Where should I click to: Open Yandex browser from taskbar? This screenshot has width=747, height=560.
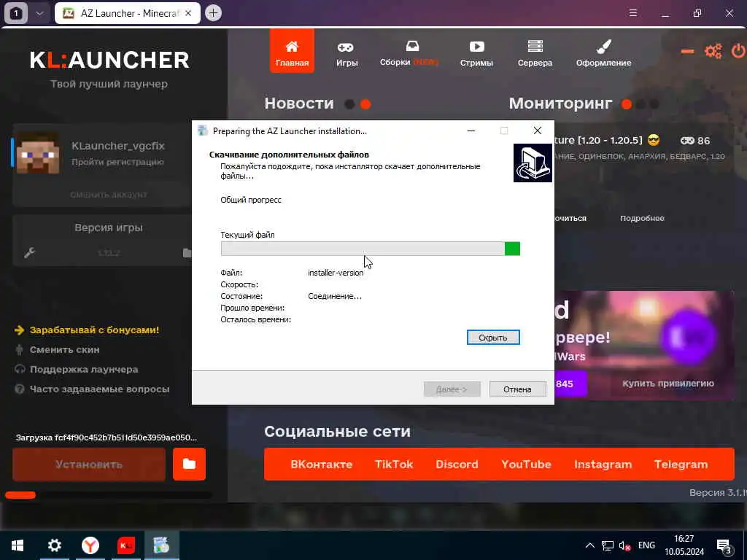pos(90,545)
